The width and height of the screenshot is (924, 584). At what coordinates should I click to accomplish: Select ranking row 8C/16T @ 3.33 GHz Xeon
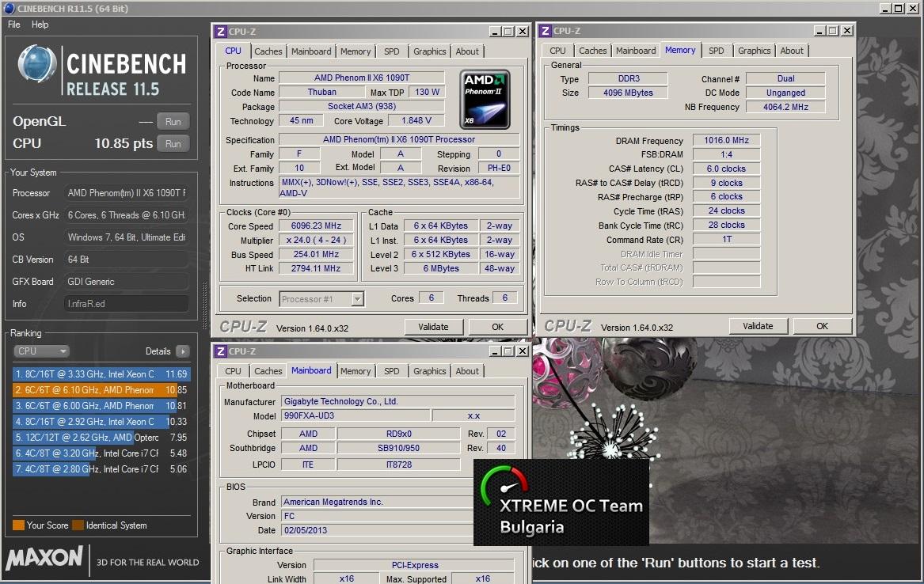click(101, 374)
